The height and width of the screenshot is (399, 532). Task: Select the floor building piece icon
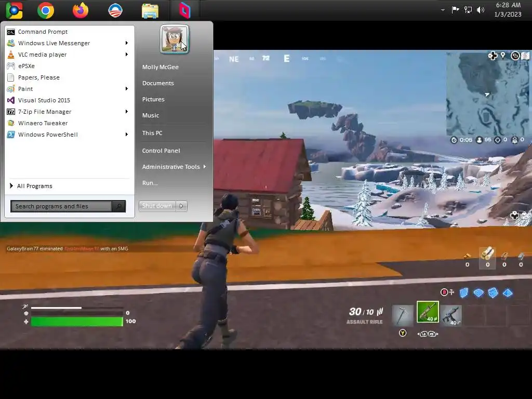478,293
